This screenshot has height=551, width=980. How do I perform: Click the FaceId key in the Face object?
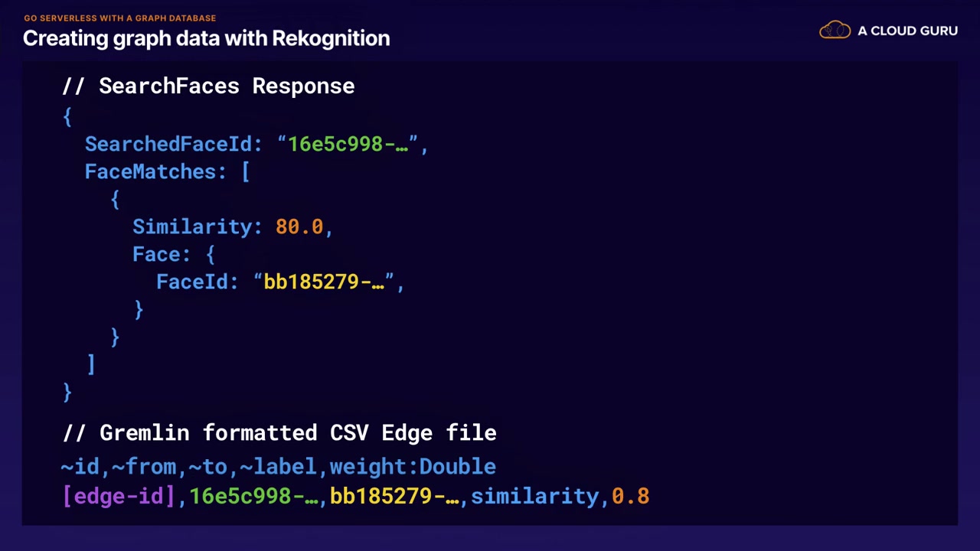point(191,282)
